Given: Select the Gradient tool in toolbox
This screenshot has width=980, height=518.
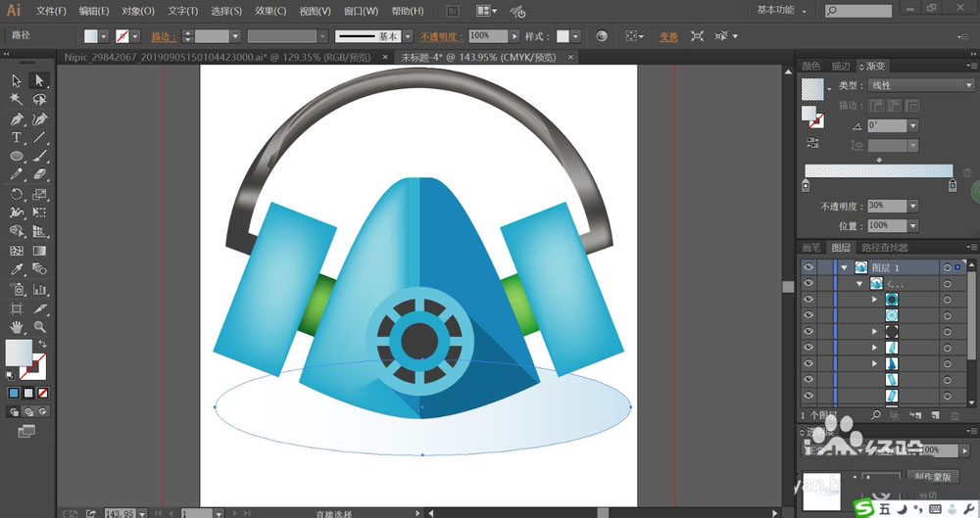Looking at the screenshot, I should tap(39, 251).
